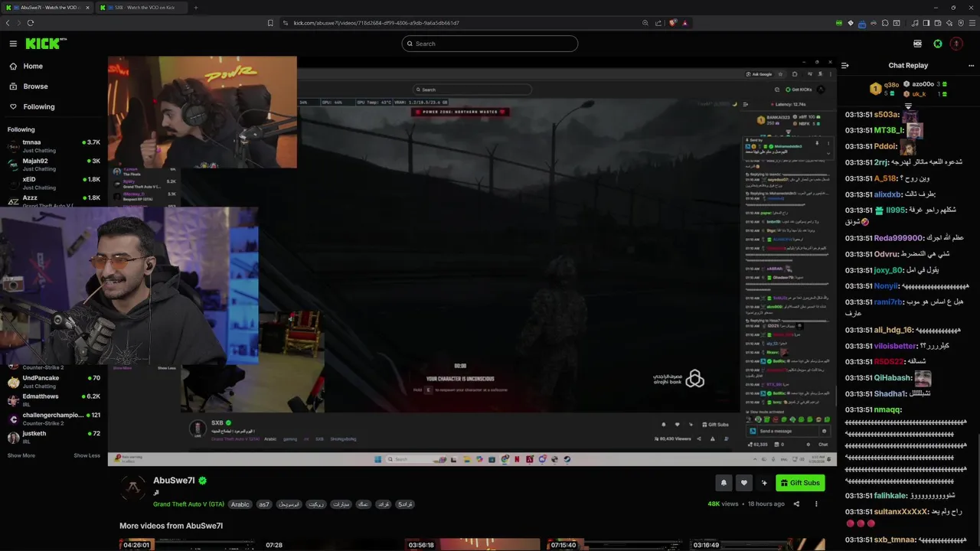Select username Reda999900 in chat
This screenshot has width=980, height=551.
coord(898,238)
